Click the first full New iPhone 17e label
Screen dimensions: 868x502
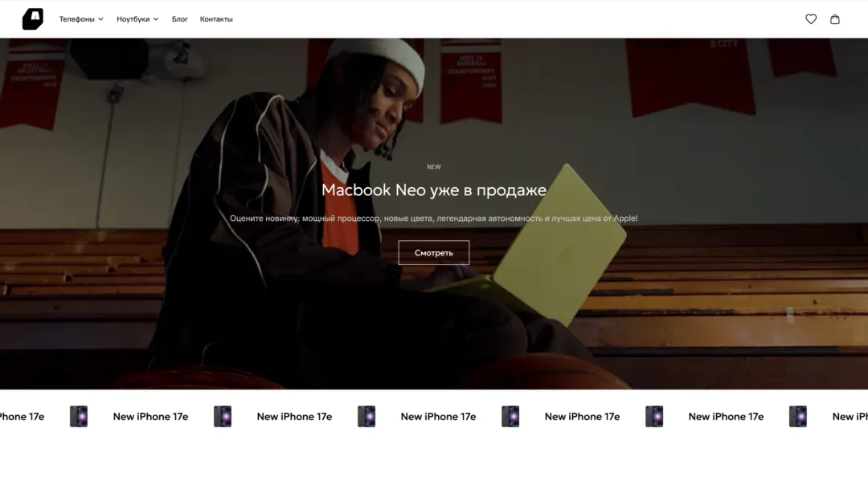(x=150, y=416)
